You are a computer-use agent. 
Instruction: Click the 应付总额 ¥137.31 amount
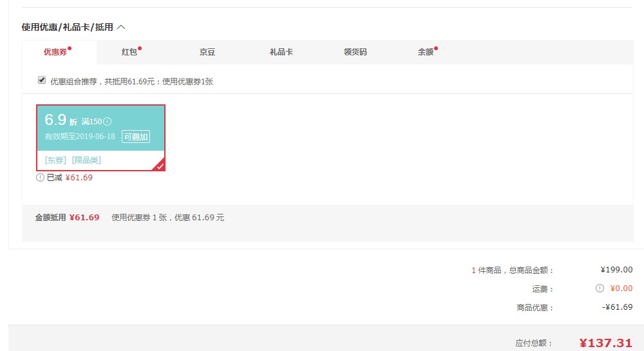(606, 343)
